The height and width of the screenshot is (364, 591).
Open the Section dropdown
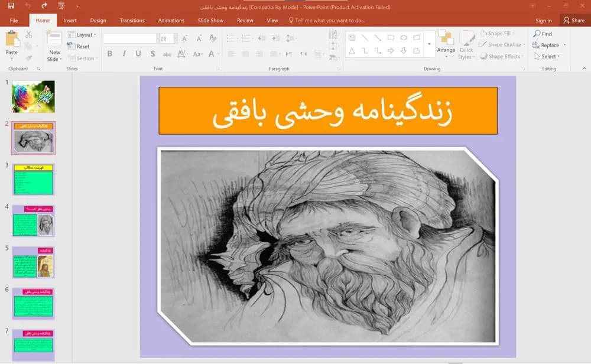pyautogui.click(x=83, y=58)
